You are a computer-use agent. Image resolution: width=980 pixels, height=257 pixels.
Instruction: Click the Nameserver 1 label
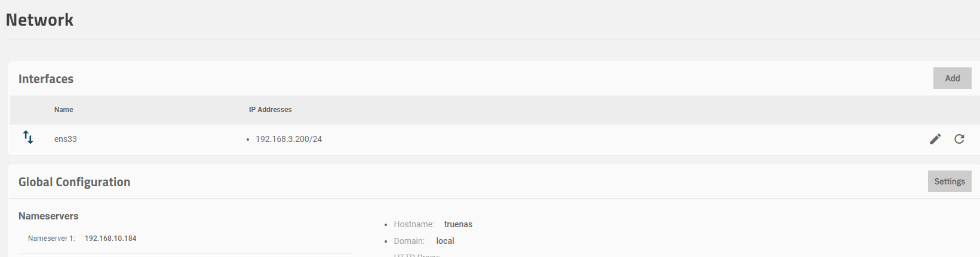(x=51, y=239)
